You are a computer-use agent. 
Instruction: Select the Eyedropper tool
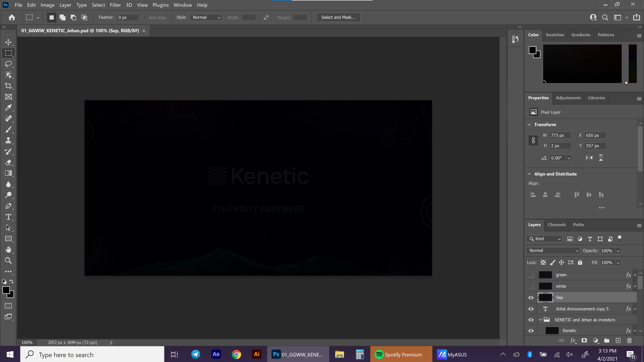tap(8, 108)
